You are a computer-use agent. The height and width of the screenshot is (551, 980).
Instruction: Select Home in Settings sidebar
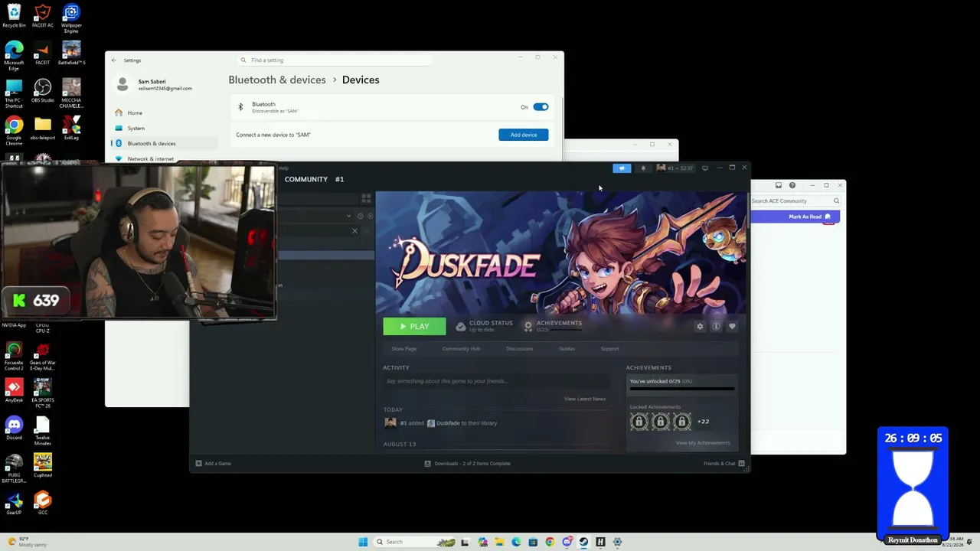coord(165,112)
